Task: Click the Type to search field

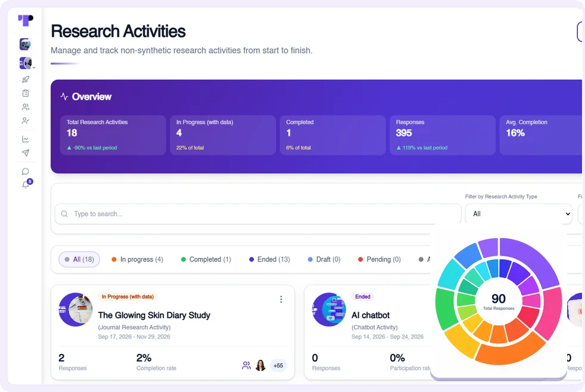Action: coord(258,214)
